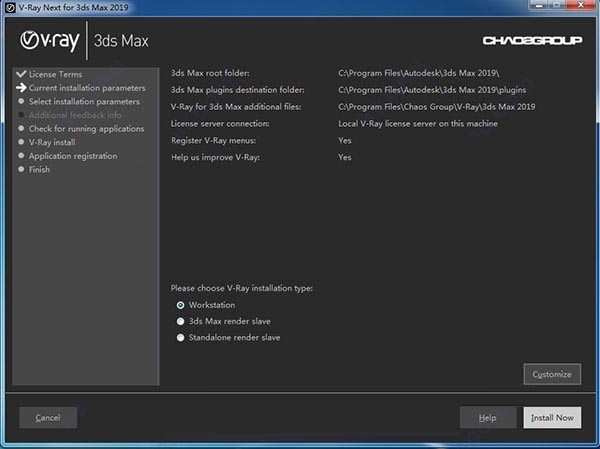Click the bullet next to Application registration
The height and width of the screenshot is (449, 600).
click(x=20, y=156)
